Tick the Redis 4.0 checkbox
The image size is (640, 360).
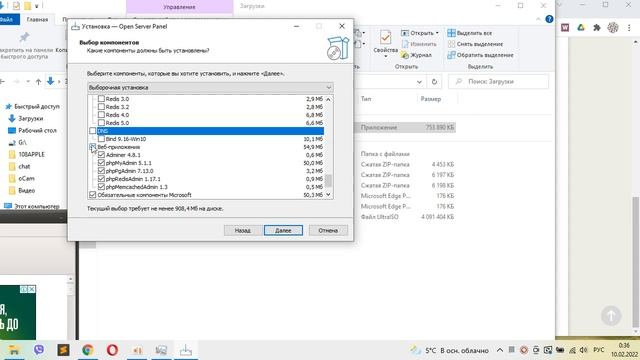(x=101, y=115)
